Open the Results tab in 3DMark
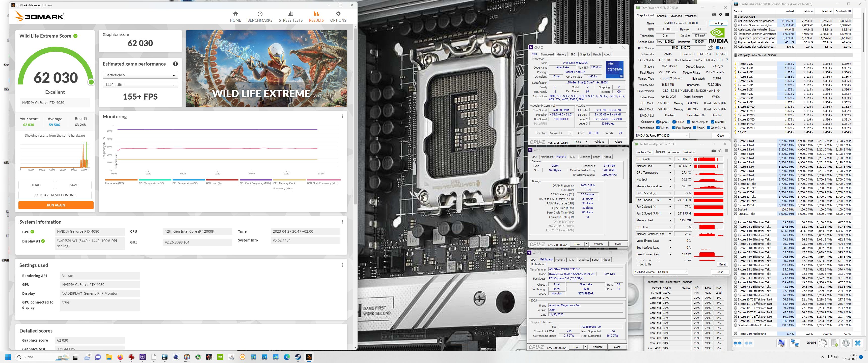The image size is (868, 363). click(316, 16)
